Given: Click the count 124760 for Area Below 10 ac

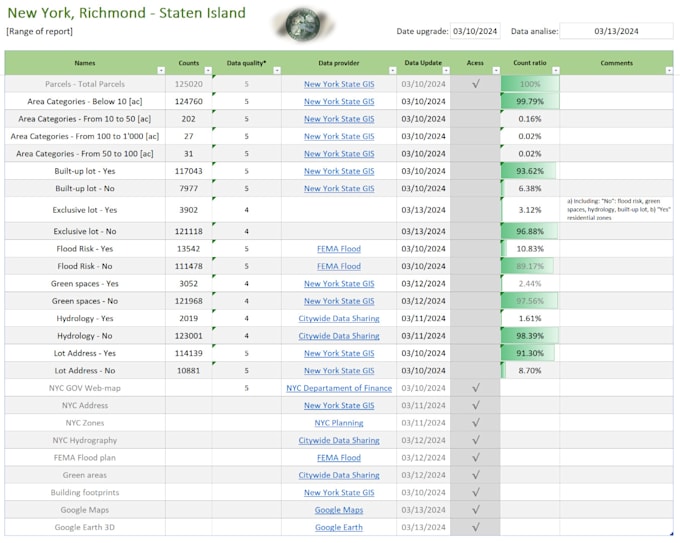Looking at the screenshot, I should coord(189,101).
